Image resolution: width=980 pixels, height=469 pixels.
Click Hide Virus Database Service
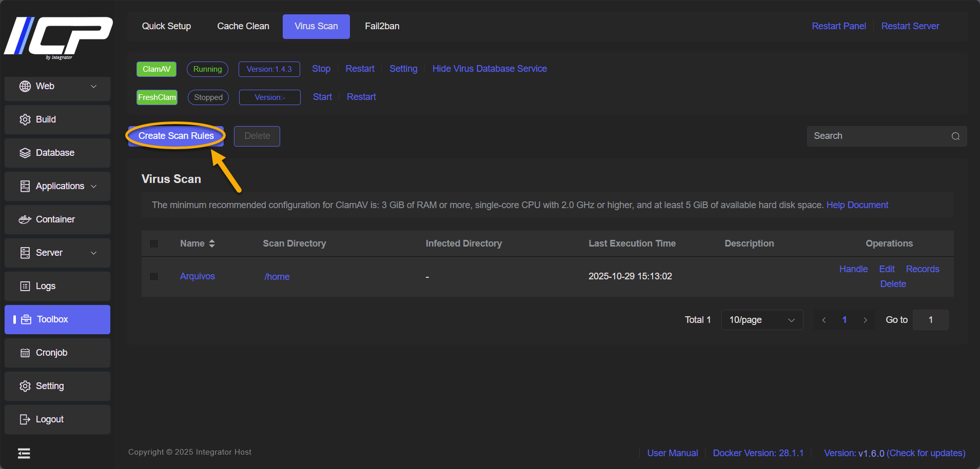click(x=489, y=69)
